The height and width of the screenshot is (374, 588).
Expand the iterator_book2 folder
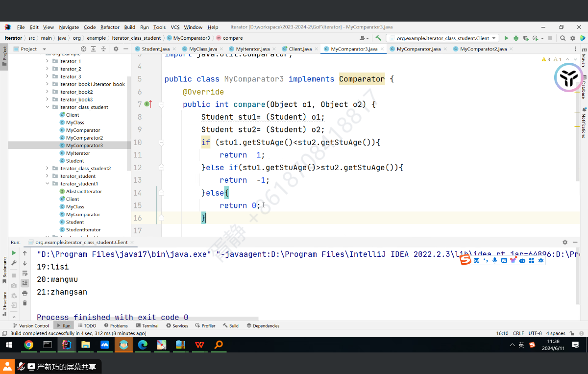48,92
